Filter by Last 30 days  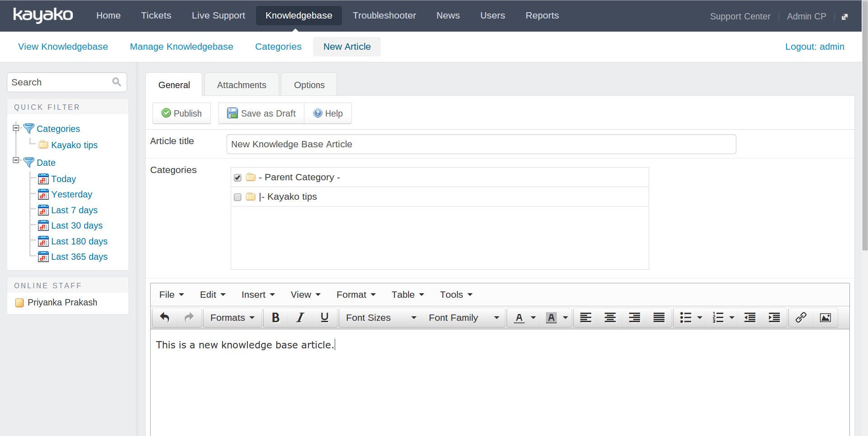pos(77,225)
